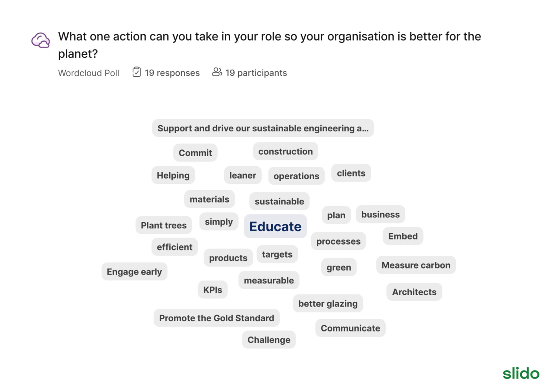
Task: Select the Commit word tag
Action: (195, 153)
